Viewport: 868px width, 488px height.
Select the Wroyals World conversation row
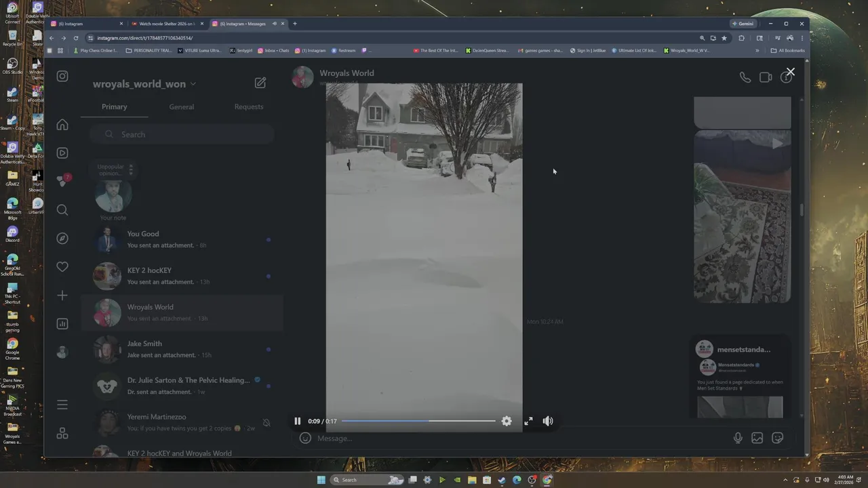182,312
